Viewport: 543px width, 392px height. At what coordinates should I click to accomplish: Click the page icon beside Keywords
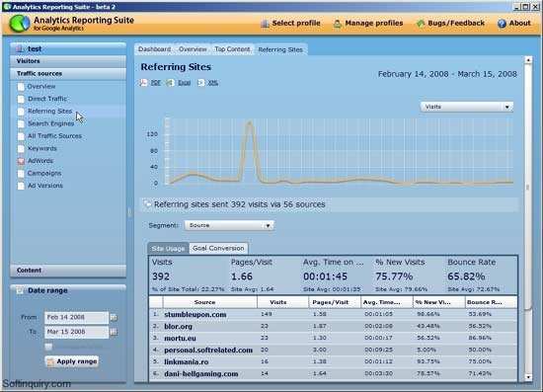21,148
